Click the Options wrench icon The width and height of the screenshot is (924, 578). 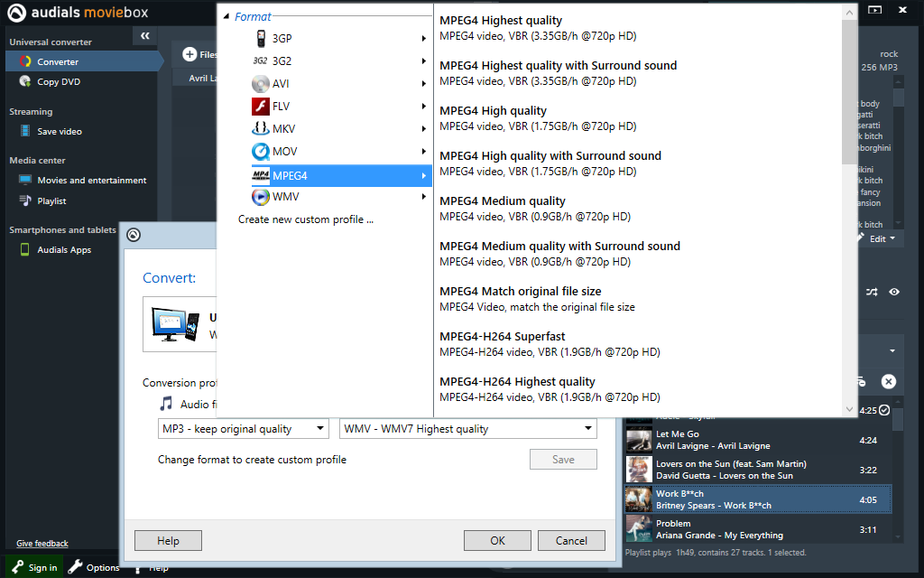(75, 567)
